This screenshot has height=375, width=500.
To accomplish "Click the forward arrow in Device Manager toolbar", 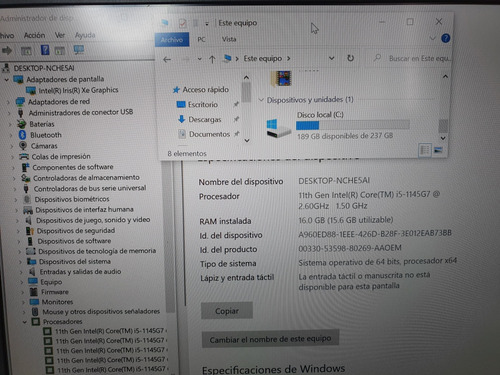I will coord(7,51).
